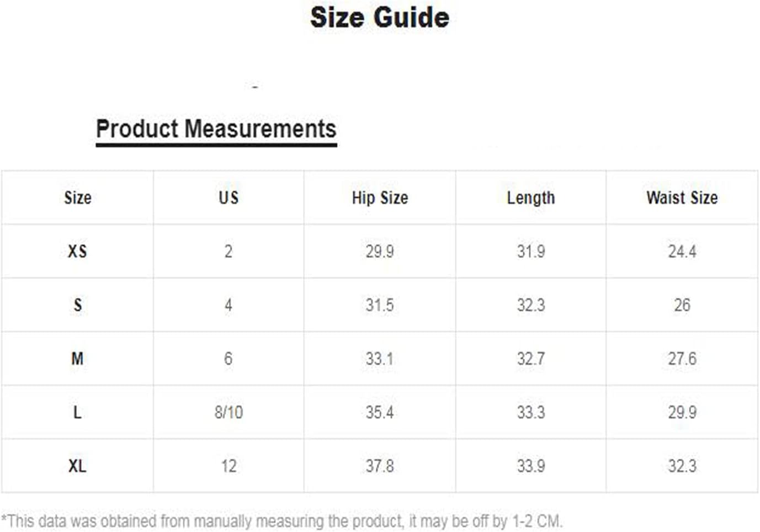Click the US column header
This screenshot has height=532, width=760.
click(x=228, y=198)
